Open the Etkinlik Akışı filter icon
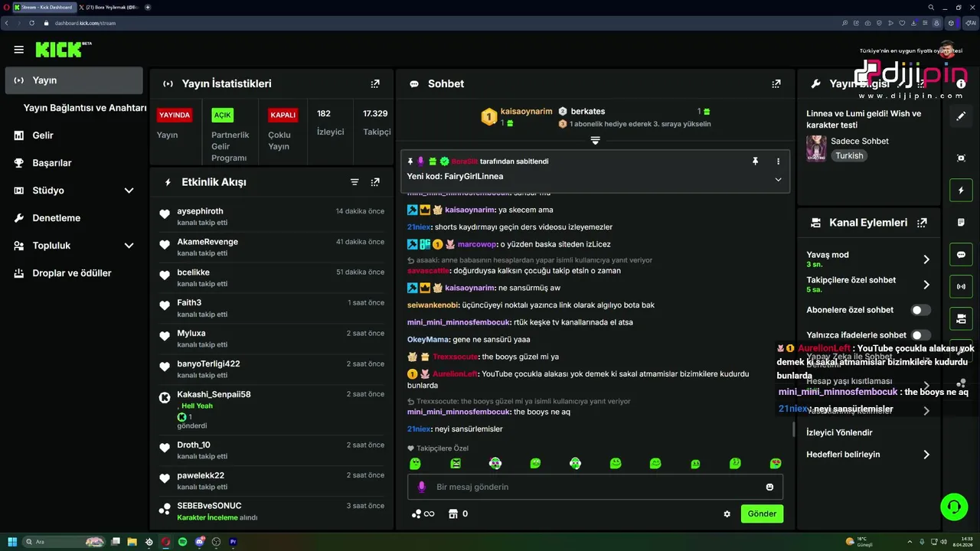Image resolution: width=980 pixels, height=551 pixels. pyautogui.click(x=354, y=182)
